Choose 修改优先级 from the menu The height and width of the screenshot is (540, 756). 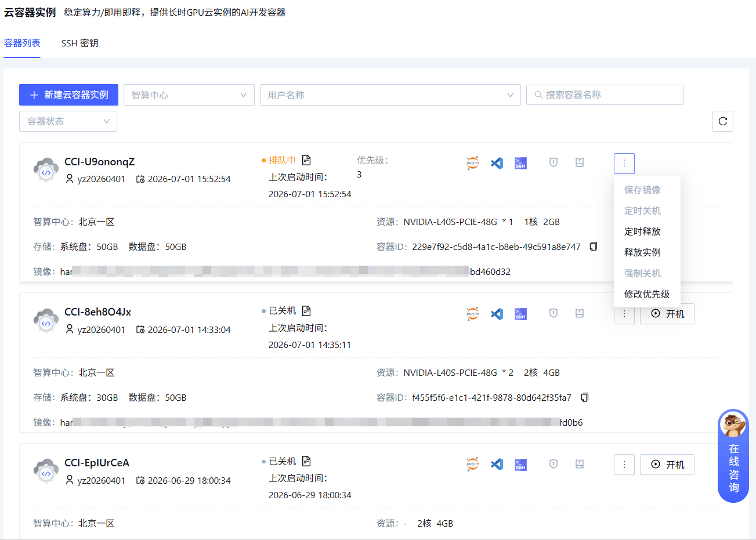647,294
